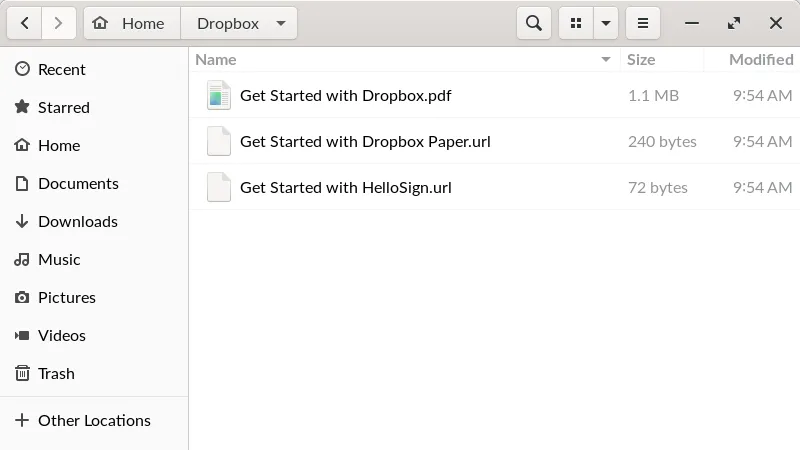Open Starred in the sidebar
This screenshot has width=800, height=450.
[63, 107]
